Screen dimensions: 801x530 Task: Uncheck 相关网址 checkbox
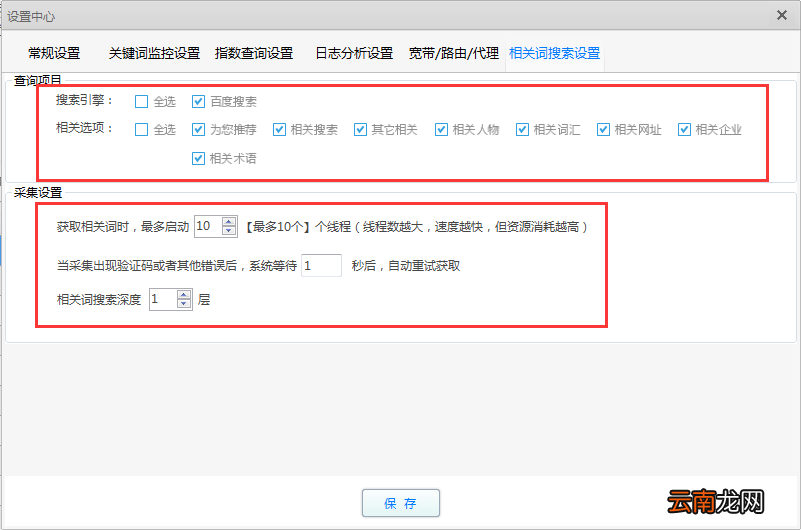603,130
